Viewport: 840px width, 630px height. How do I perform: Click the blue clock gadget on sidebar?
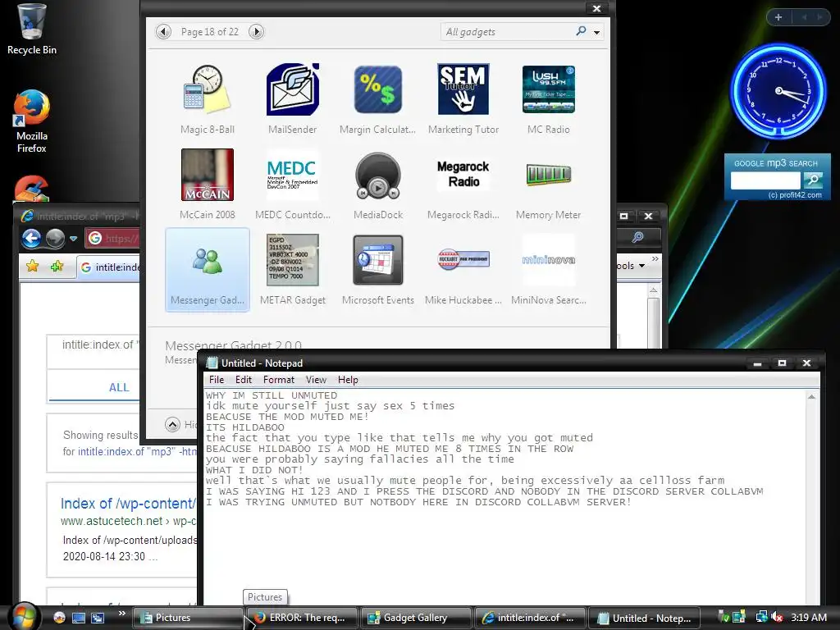(x=778, y=91)
